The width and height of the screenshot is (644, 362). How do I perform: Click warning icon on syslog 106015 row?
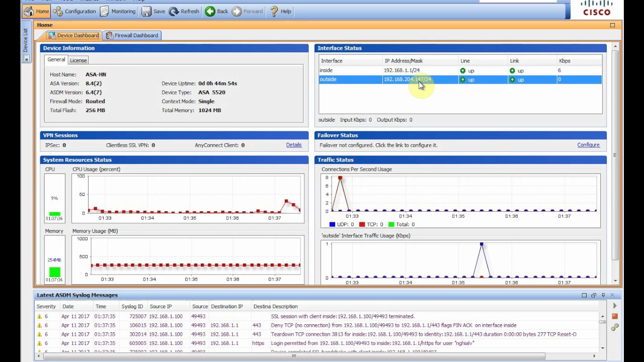[39, 326]
